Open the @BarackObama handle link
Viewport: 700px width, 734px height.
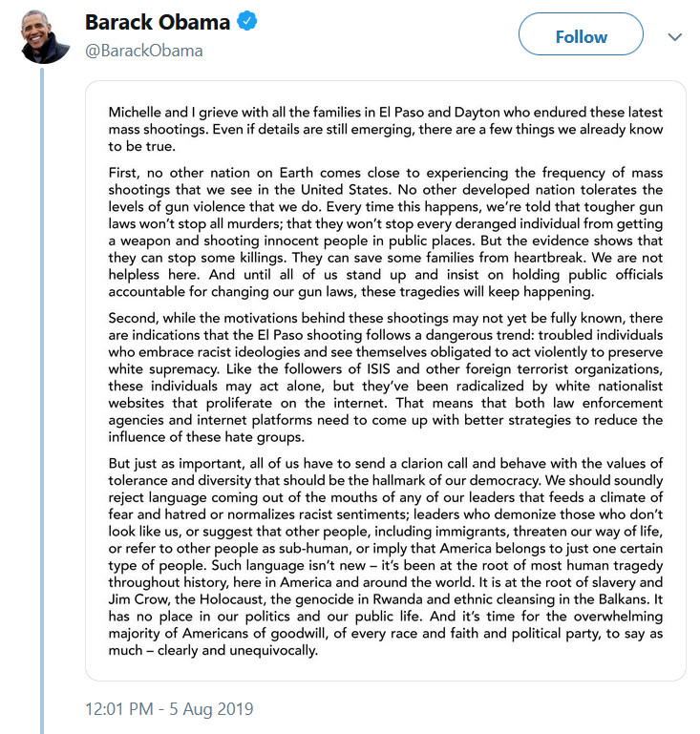pyautogui.click(x=144, y=51)
